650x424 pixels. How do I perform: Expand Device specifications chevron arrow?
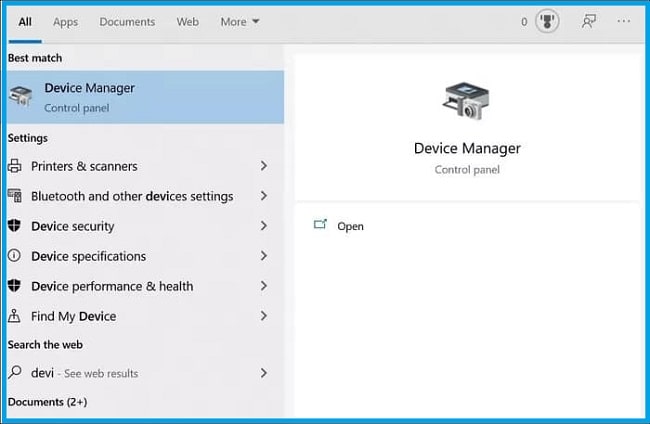[264, 256]
